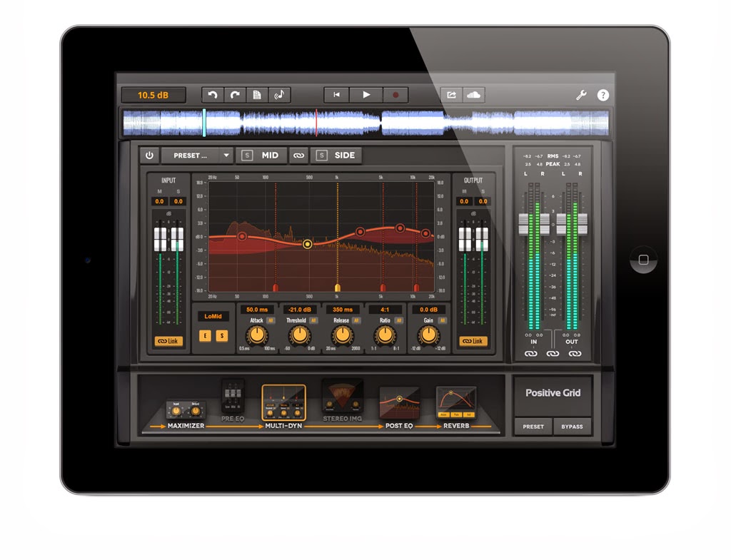The height and width of the screenshot is (560, 731).
Task: Toggle the power button to bypass the processor
Action: click(x=150, y=155)
